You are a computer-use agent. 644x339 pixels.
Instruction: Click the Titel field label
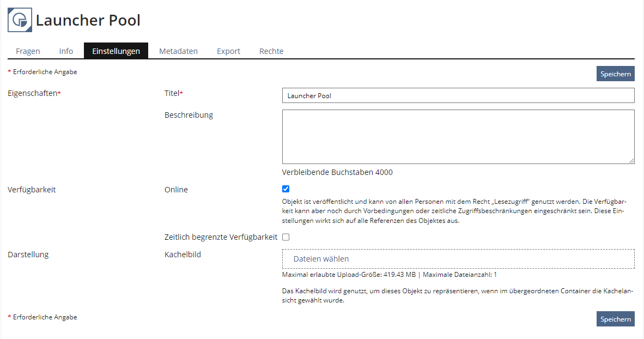pyautogui.click(x=173, y=93)
